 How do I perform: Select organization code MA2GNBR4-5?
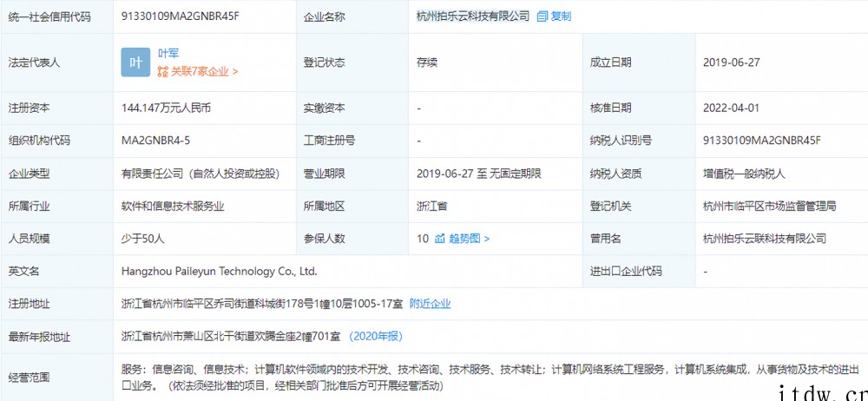tap(155, 141)
